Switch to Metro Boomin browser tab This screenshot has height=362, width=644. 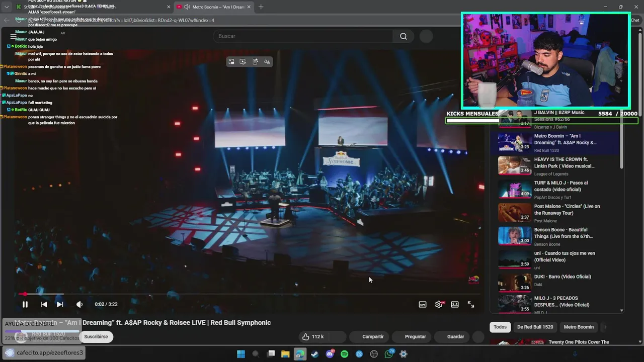pos(213,7)
